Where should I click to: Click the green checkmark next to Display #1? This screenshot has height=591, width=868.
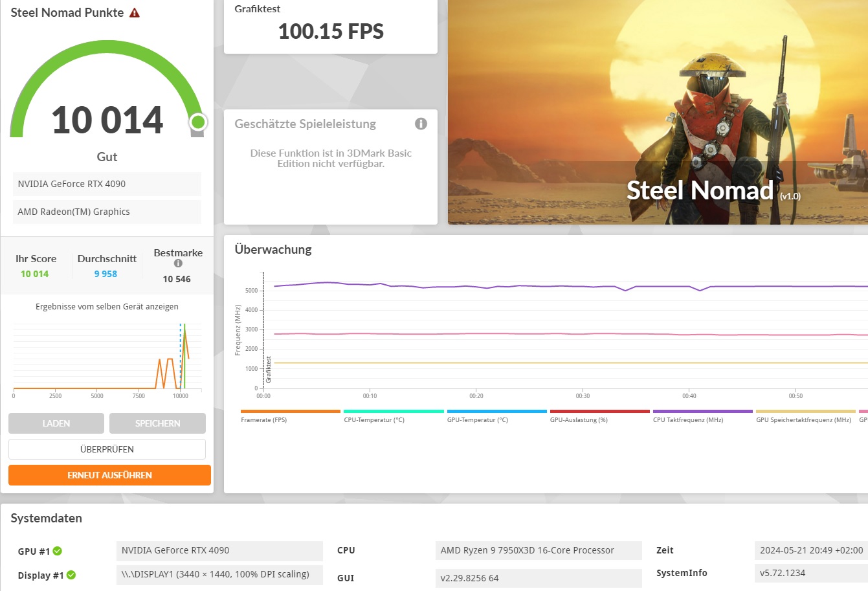pyautogui.click(x=71, y=575)
